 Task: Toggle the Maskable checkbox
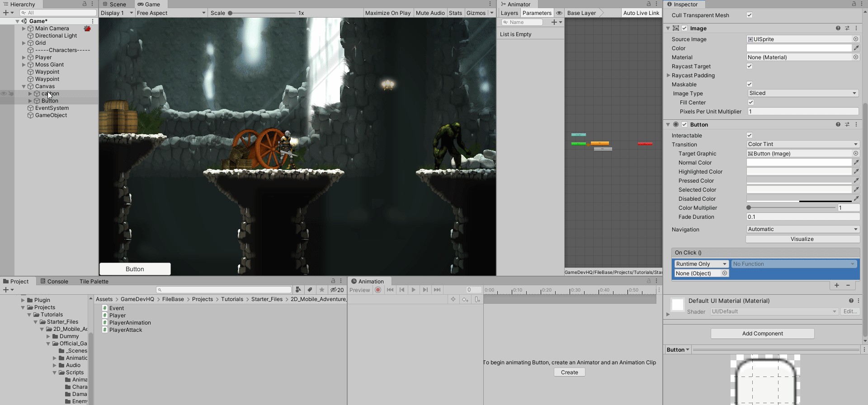pyautogui.click(x=750, y=84)
